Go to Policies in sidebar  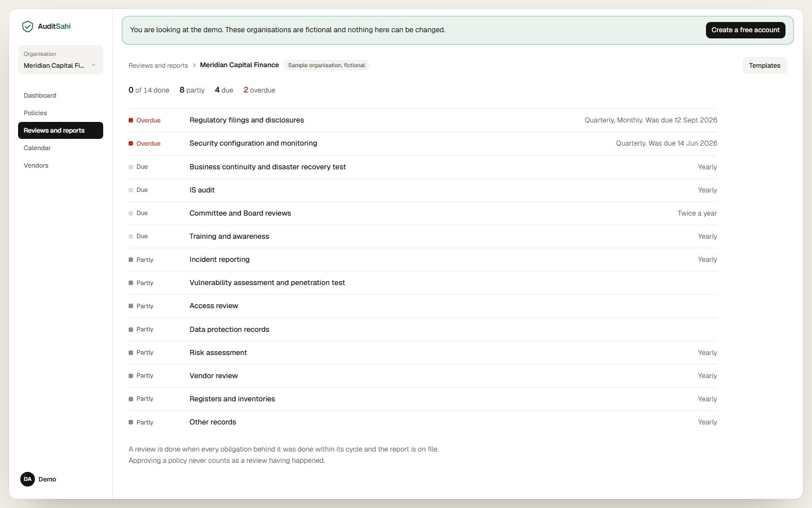point(60,113)
